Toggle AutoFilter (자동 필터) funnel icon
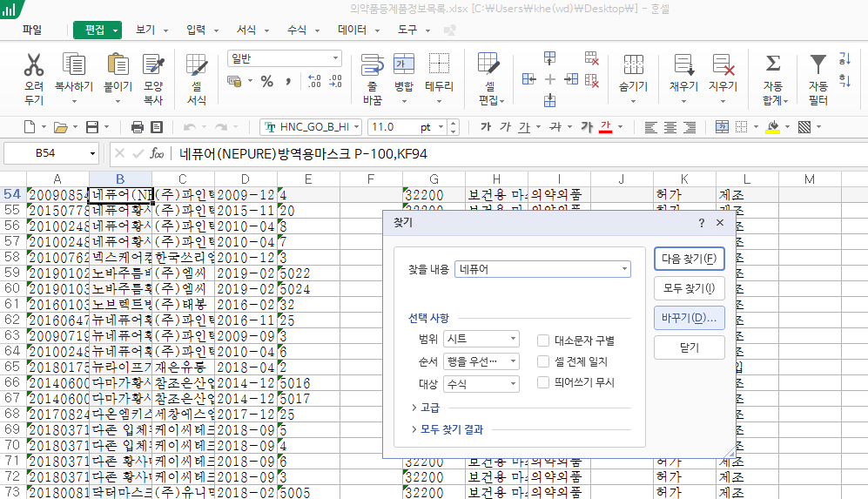This screenshot has width=868, height=499. [818, 64]
